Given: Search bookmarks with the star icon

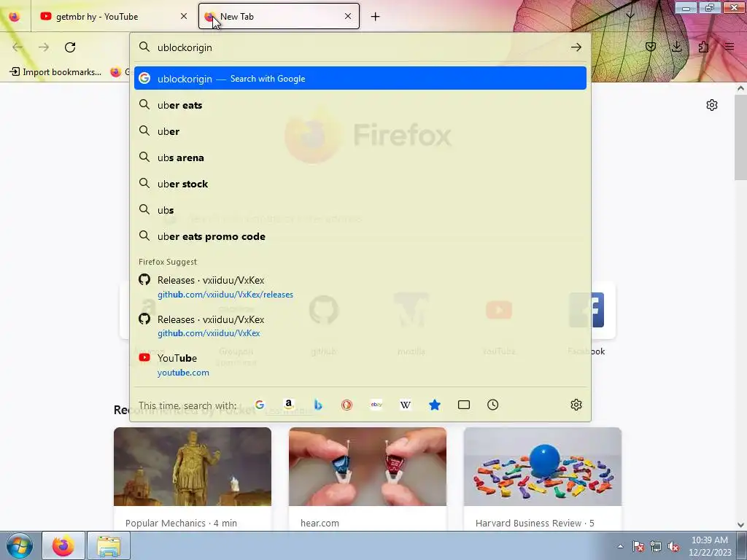Looking at the screenshot, I should click(435, 405).
